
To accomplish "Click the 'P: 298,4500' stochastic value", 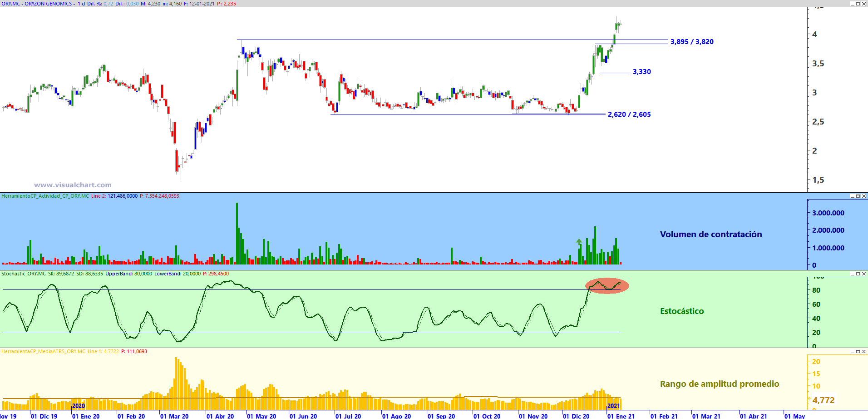I will 216,274.
